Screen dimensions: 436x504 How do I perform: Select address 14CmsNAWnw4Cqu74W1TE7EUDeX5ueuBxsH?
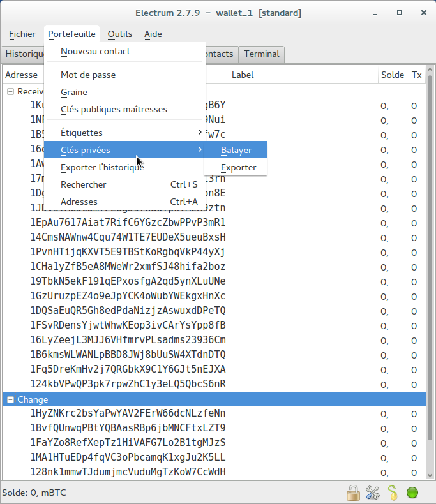tap(128, 237)
